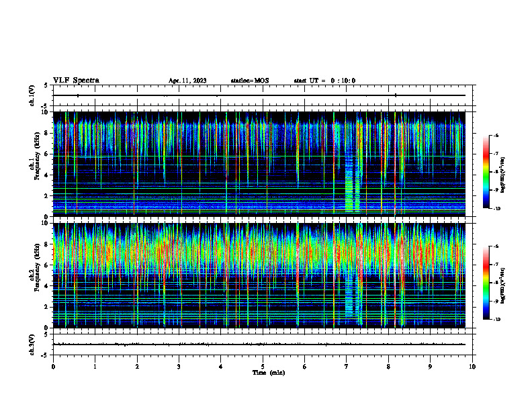Click the ch.2 spectrogram panel

tap(259, 275)
